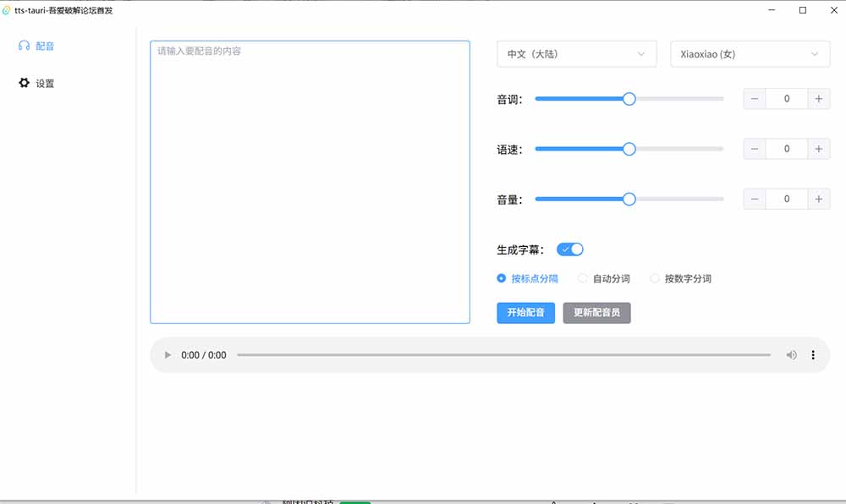Click the 语速 speed slider handle

click(629, 149)
